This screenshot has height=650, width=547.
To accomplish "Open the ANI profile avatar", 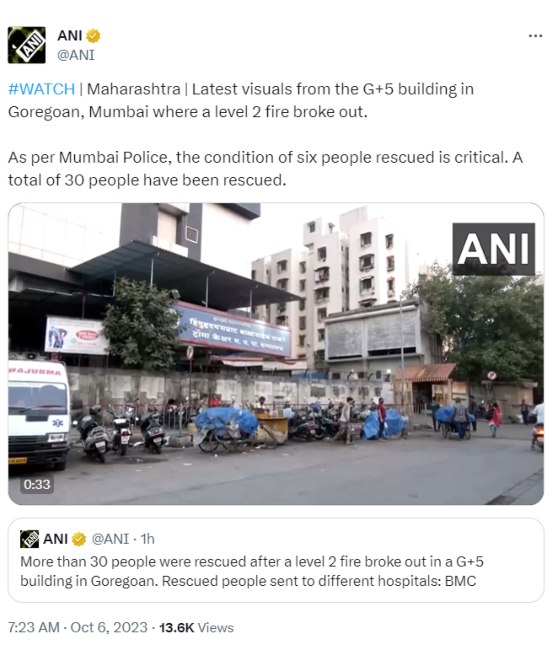I will 27,45.
